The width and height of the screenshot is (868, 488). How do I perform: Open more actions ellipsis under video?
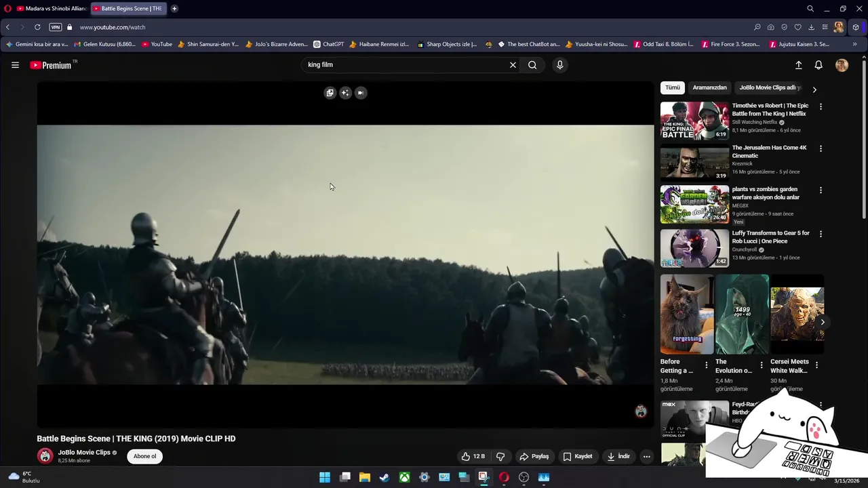tap(646, 456)
